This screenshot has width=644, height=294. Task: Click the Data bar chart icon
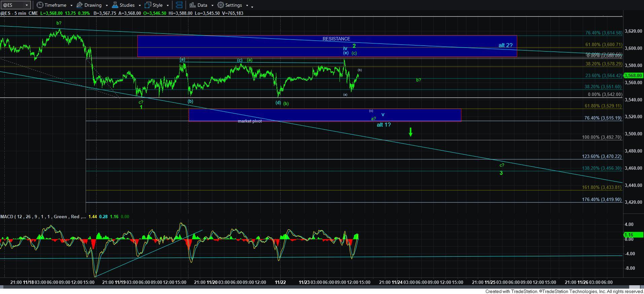point(192,5)
